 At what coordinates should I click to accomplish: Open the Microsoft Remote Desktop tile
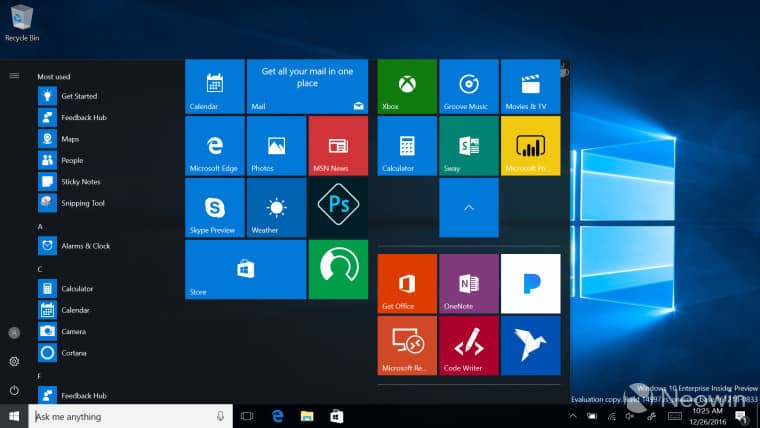pyautogui.click(x=407, y=346)
